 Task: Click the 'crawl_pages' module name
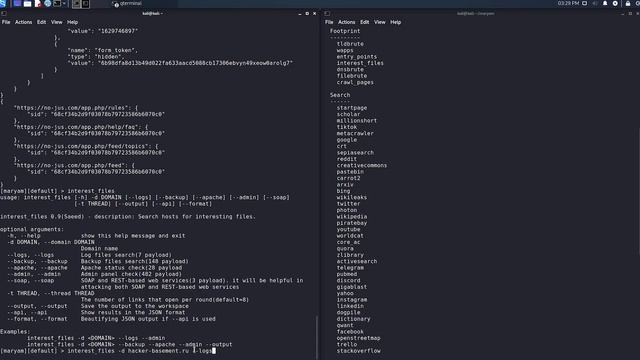point(355,82)
